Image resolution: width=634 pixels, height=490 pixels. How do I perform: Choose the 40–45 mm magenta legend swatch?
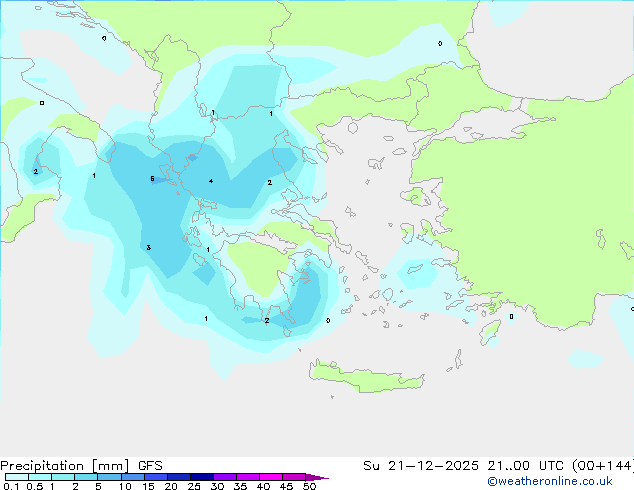pyautogui.click(x=271, y=477)
